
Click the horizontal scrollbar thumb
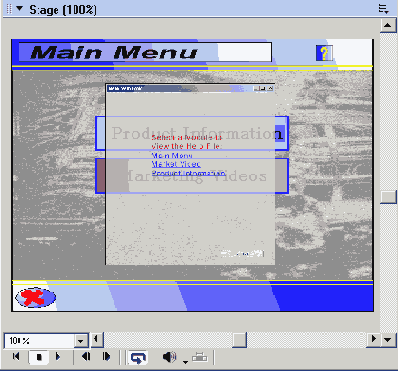point(239,340)
